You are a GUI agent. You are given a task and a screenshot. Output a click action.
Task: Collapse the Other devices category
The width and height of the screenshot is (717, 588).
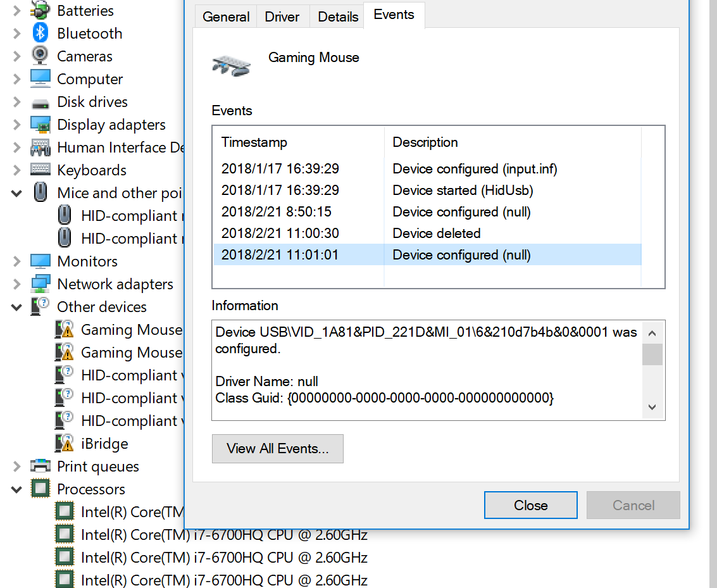[16, 307]
